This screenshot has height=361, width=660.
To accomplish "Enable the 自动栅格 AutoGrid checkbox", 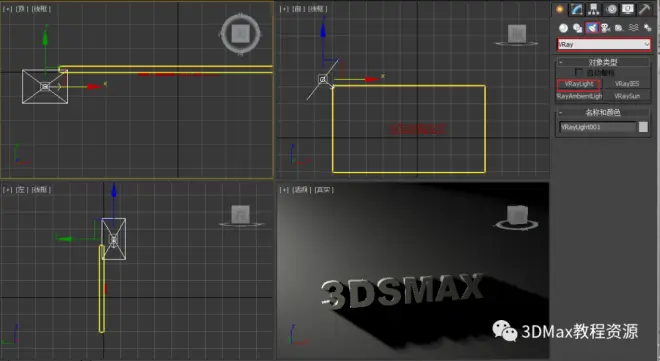I will (579, 72).
